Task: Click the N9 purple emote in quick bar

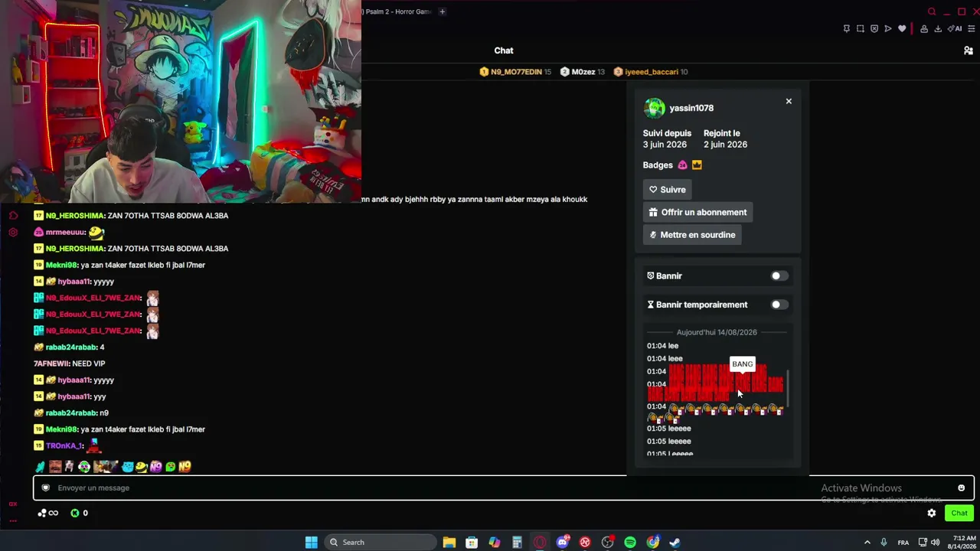Action: coord(156,467)
